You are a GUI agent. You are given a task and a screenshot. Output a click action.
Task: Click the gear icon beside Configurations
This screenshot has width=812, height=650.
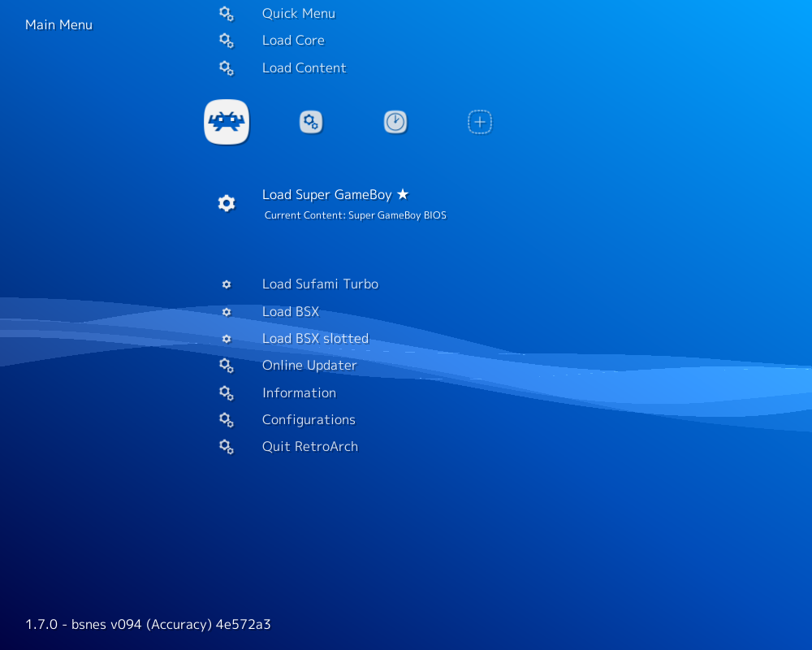click(x=227, y=420)
